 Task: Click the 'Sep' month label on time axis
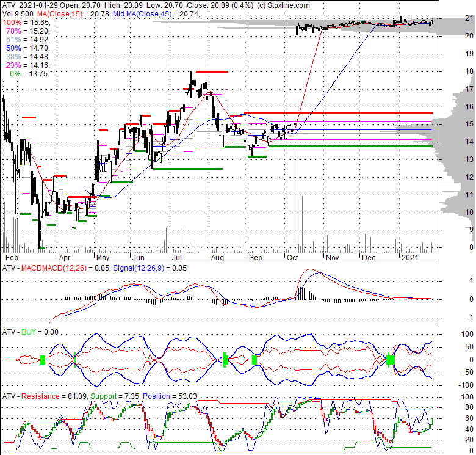click(255, 258)
